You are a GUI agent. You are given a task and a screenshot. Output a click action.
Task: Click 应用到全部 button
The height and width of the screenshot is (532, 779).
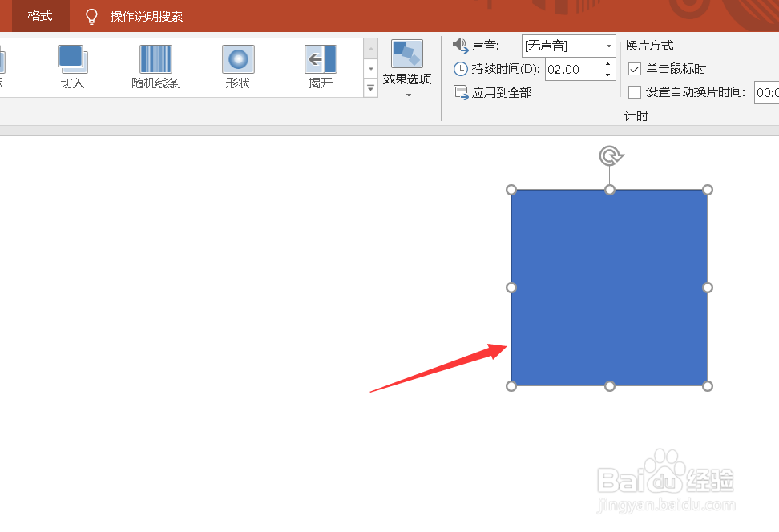pyautogui.click(x=492, y=92)
